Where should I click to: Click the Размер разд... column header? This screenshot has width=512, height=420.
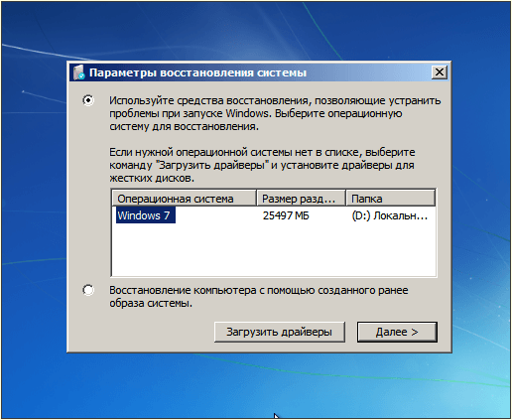(301, 199)
